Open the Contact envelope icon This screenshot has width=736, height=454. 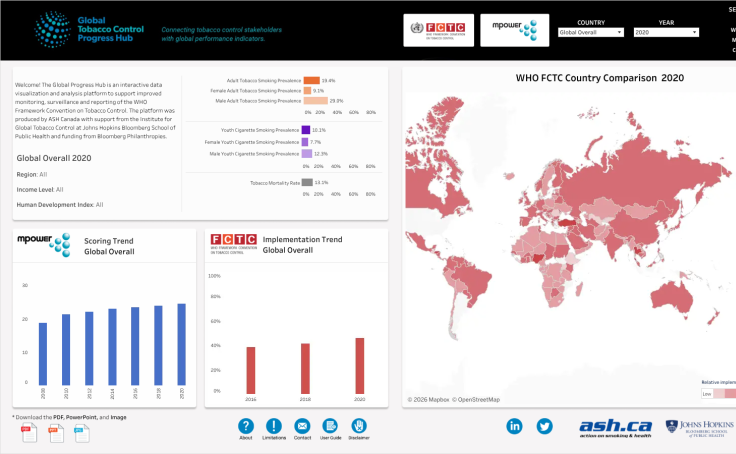[302, 426]
